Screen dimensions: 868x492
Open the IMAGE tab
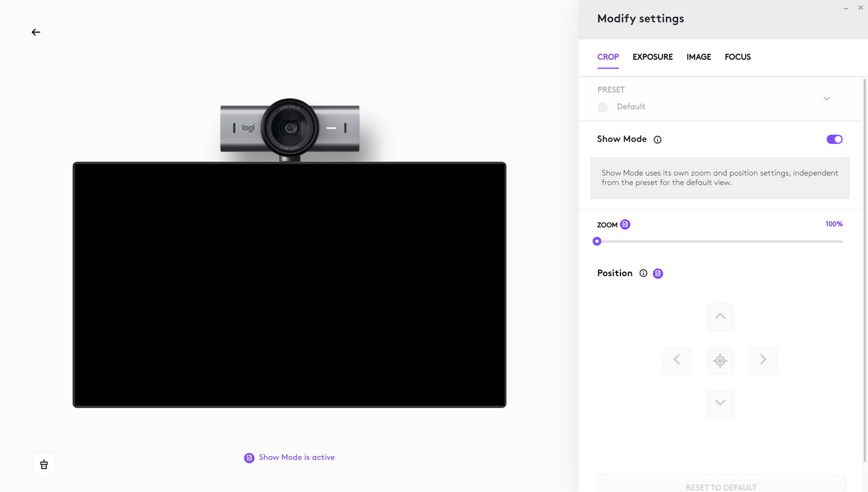click(698, 57)
